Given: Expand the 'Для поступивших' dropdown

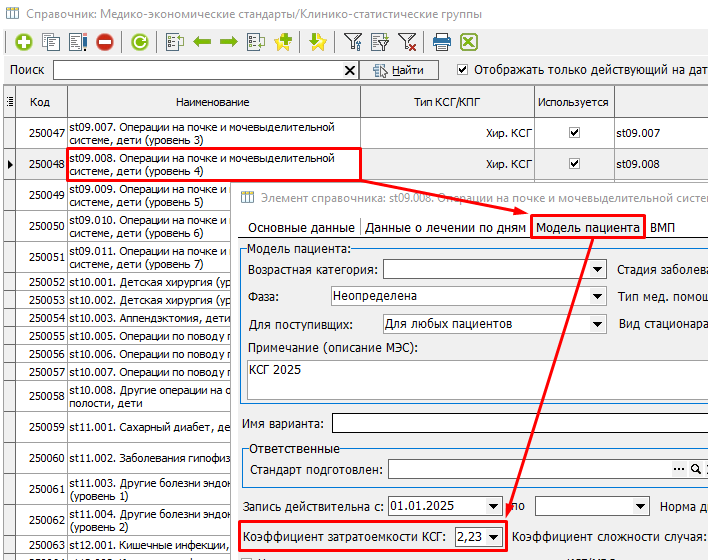Looking at the screenshot, I should pyautogui.click(x=598, y=324).
